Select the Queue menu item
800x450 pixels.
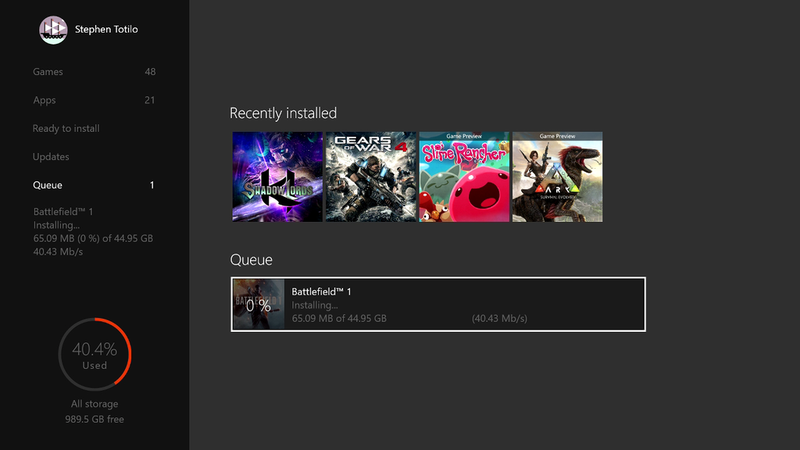click(47, 185)
